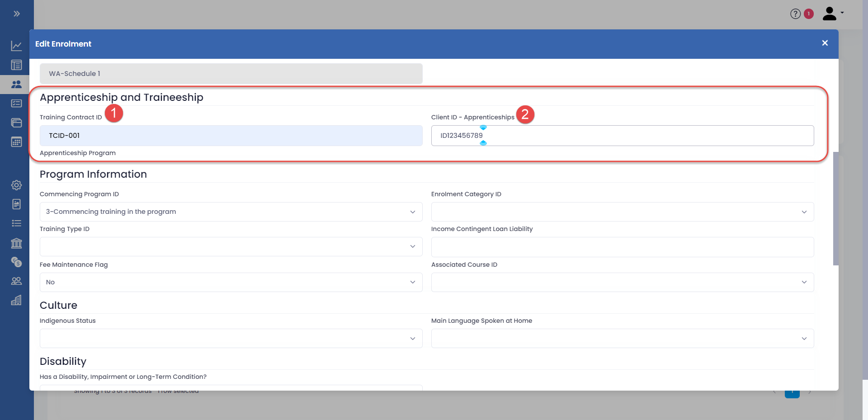
Task: Open the Indigenous Status dropdown
Action: click(x=231, y=338)
